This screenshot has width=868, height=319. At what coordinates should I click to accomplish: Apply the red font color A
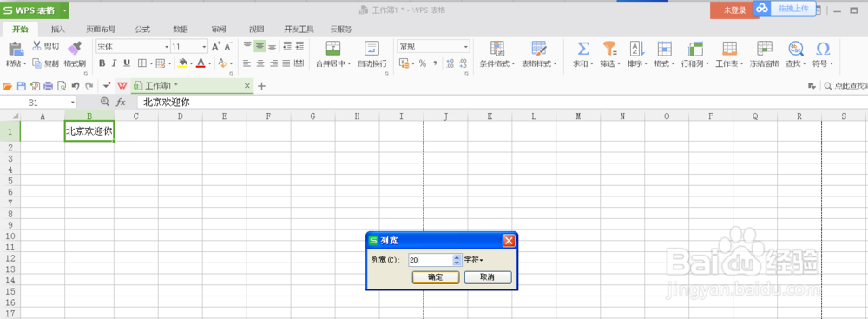pyautogui.click(x=201, y=63)
